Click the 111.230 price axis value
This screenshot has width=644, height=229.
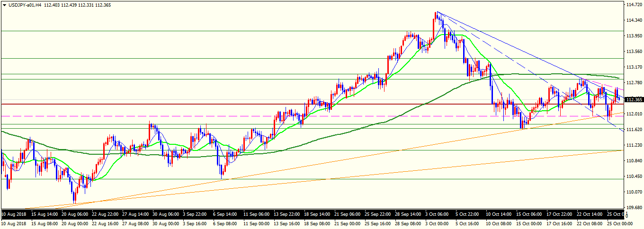click(634, 145)
